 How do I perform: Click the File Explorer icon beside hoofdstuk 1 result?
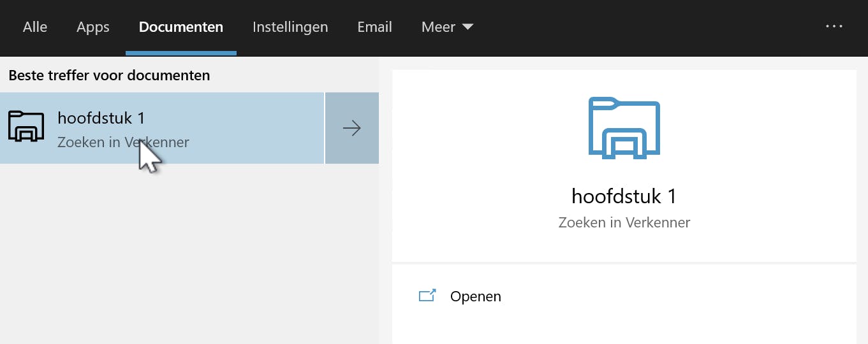[x=26, y=127]
